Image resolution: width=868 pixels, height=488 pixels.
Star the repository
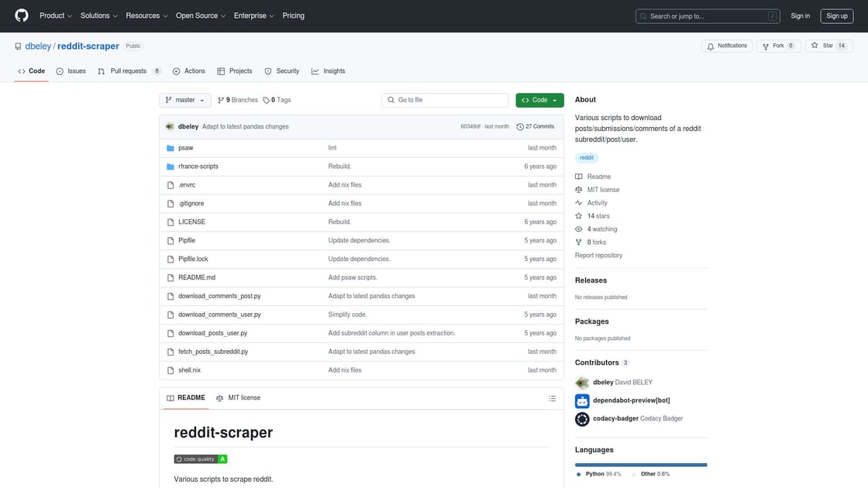pyautogui.click(x=828, y=46)
